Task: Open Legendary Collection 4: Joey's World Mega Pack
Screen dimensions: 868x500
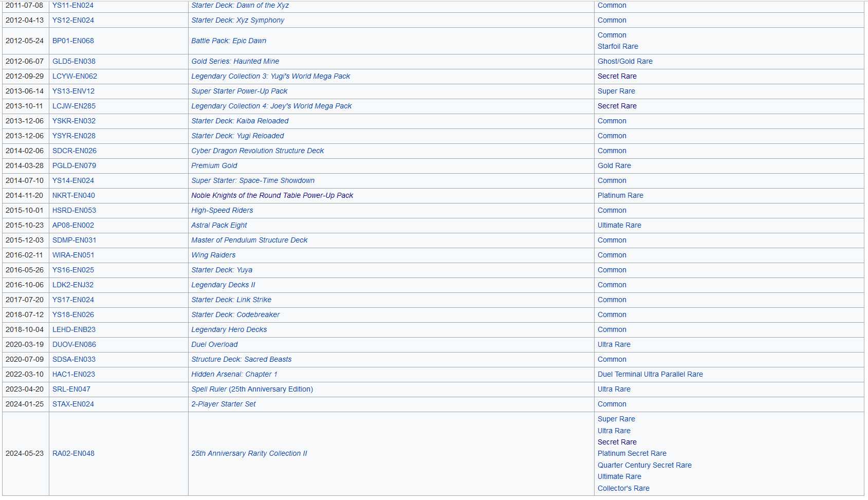Action: pos(271,106)
